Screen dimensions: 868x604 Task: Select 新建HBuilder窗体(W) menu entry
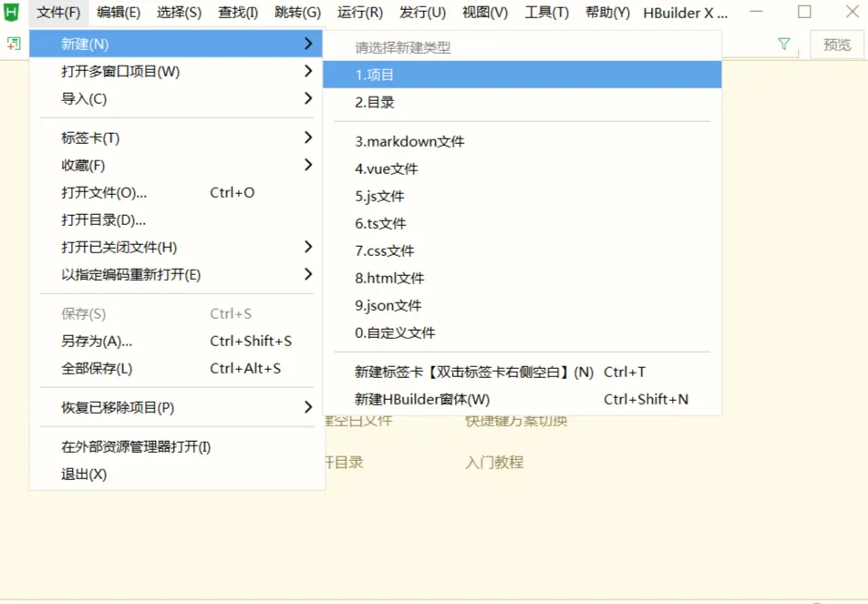click(x=422, y=399)
